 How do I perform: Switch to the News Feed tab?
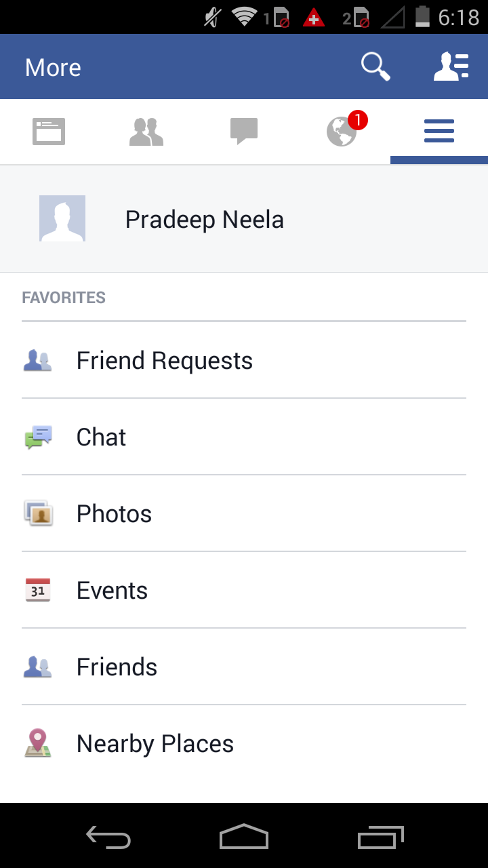(x=49, y=132)
